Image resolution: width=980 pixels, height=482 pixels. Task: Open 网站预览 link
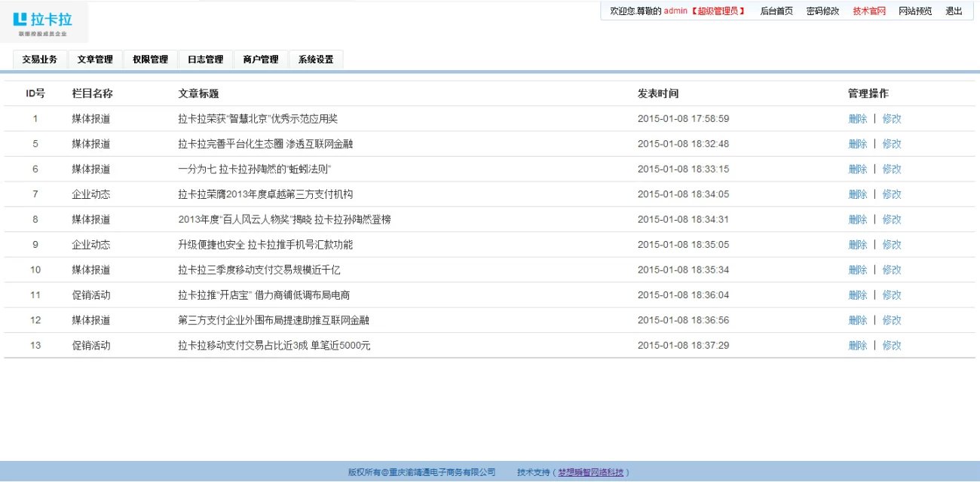(915, 11)
